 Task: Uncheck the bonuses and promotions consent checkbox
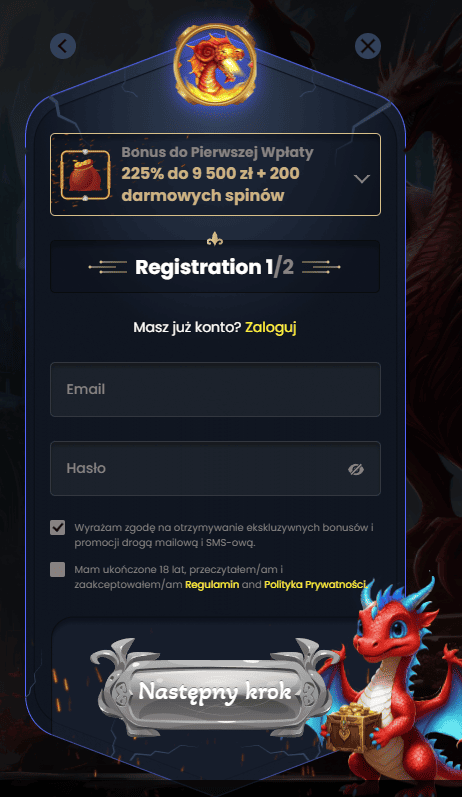tap(58, 527)
